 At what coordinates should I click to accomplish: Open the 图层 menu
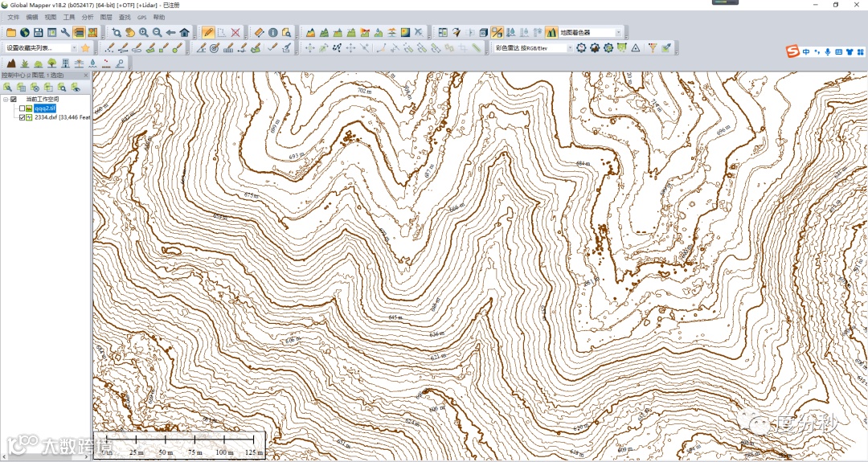click(106, 17)
